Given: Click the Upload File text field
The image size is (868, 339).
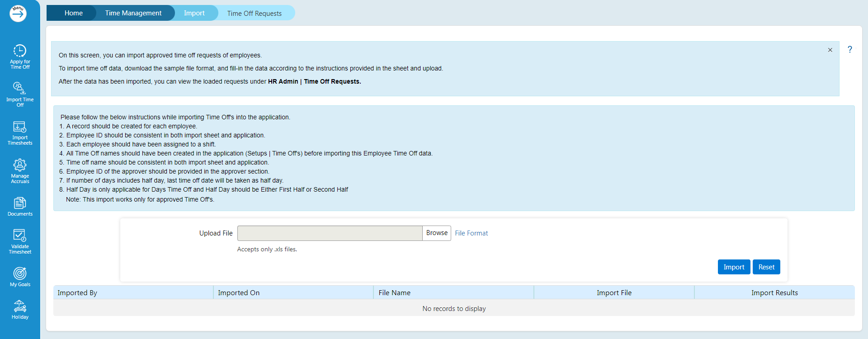Looking at the screenshot, I should (x=330, y=233).
